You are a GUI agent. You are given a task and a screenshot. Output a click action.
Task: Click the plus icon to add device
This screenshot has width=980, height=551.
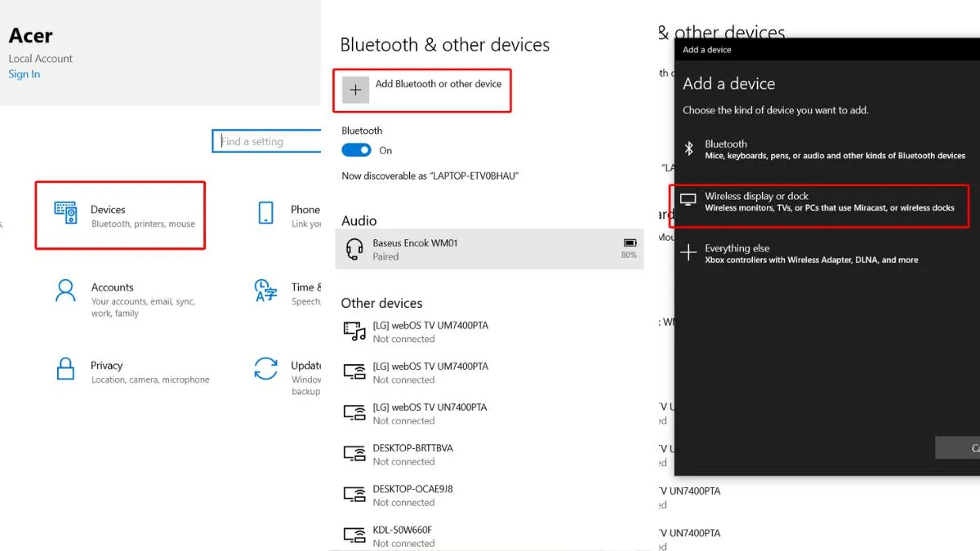pos(355,90)
